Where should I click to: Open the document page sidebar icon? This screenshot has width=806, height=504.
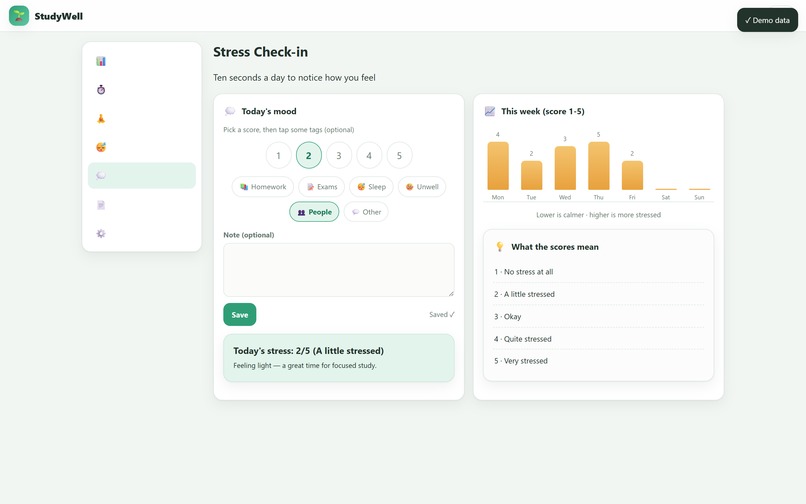(x=101, y=205)
